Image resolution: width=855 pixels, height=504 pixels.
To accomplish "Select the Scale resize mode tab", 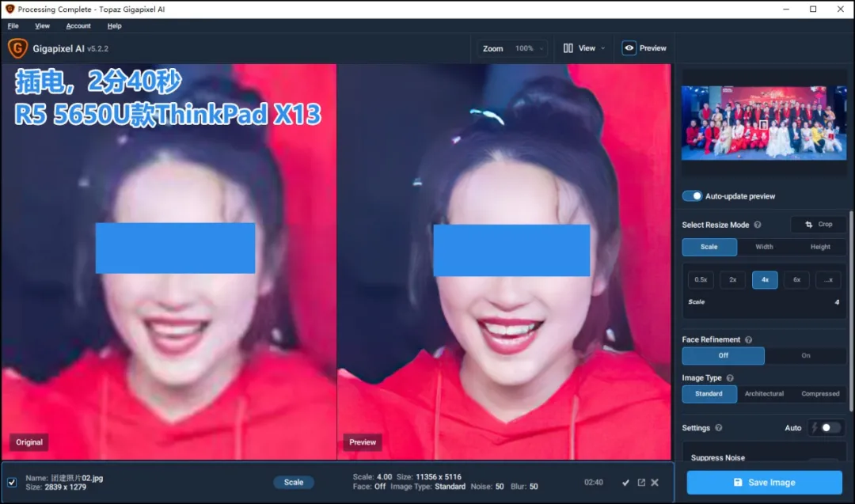I will click(709, 247).
